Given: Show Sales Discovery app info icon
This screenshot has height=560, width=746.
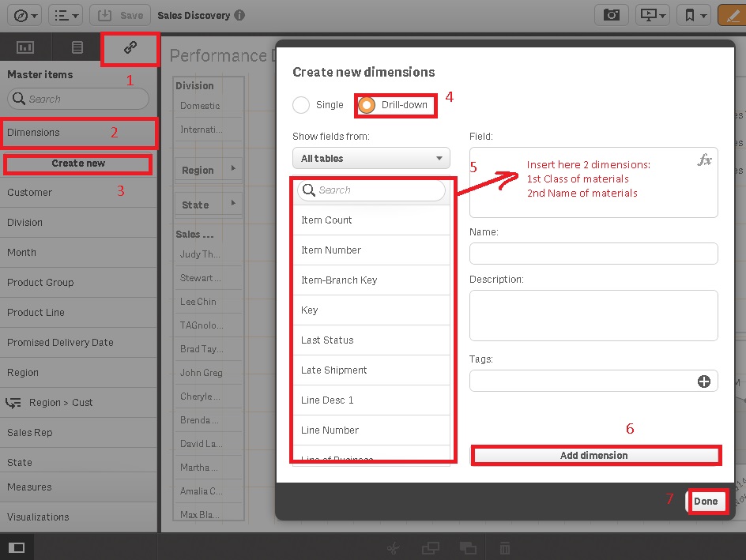Looking at the screenshot, I should click(x=239, y=15).
